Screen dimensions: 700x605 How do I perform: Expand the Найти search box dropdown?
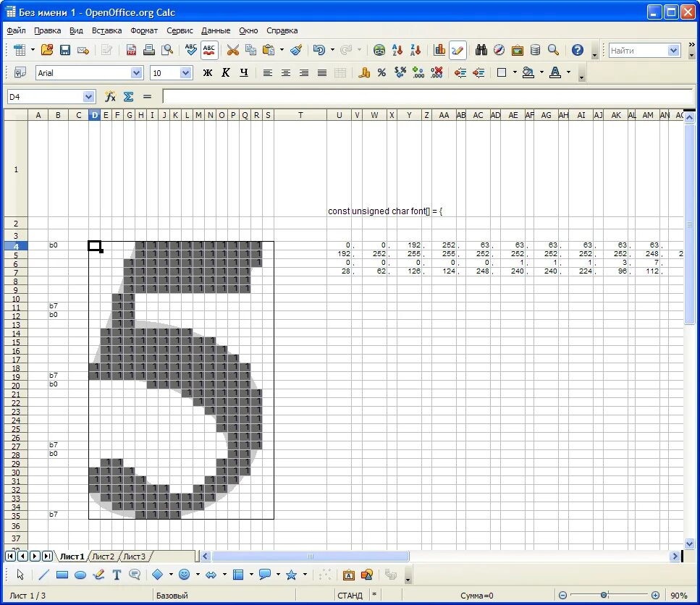coord(674,51)
